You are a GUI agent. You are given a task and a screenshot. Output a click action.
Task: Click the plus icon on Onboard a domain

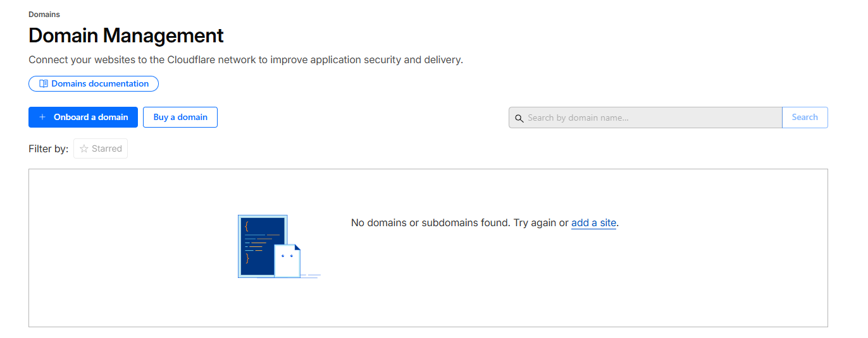click(x=42, y=117)
